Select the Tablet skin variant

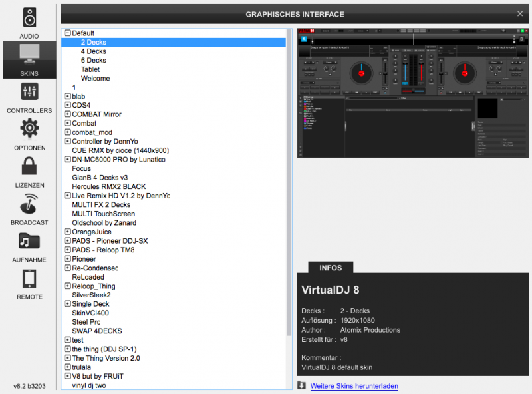pyautogui.click(x=90, y=69)
